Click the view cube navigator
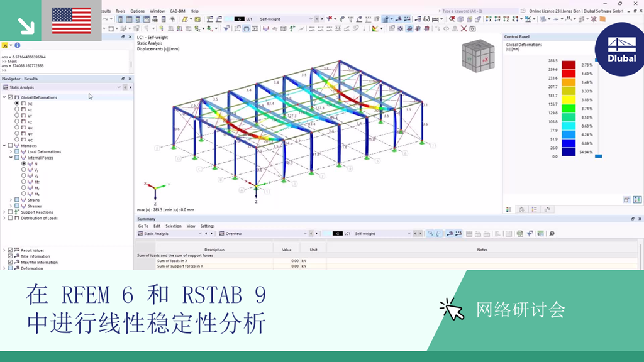Screen dimensions: 644x362 (x=478, y=57)
